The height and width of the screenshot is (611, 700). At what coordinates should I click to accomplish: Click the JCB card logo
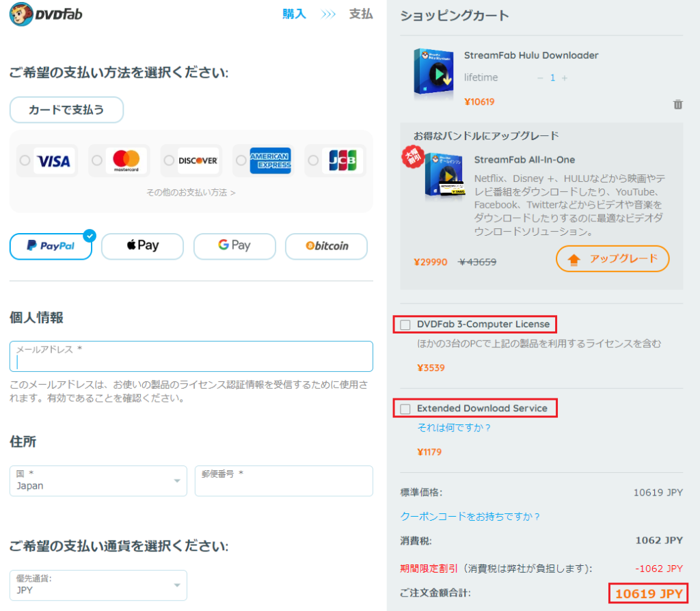[343, 161]
